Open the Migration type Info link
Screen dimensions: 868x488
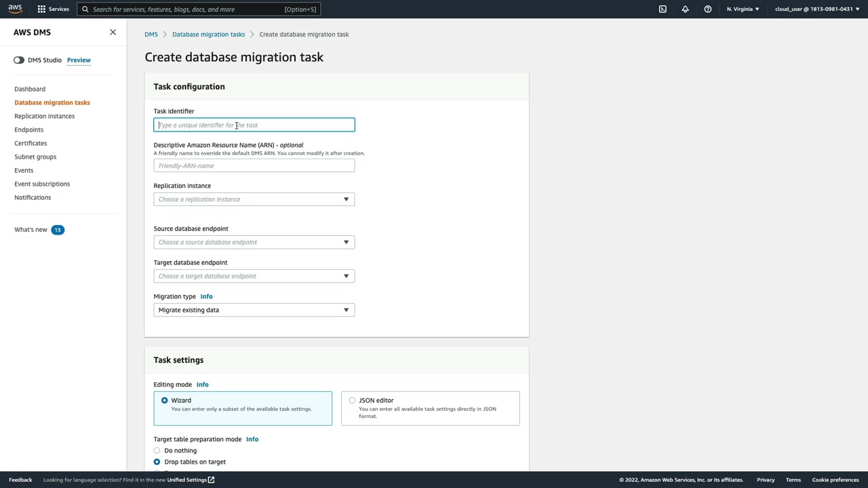[206, 296]
